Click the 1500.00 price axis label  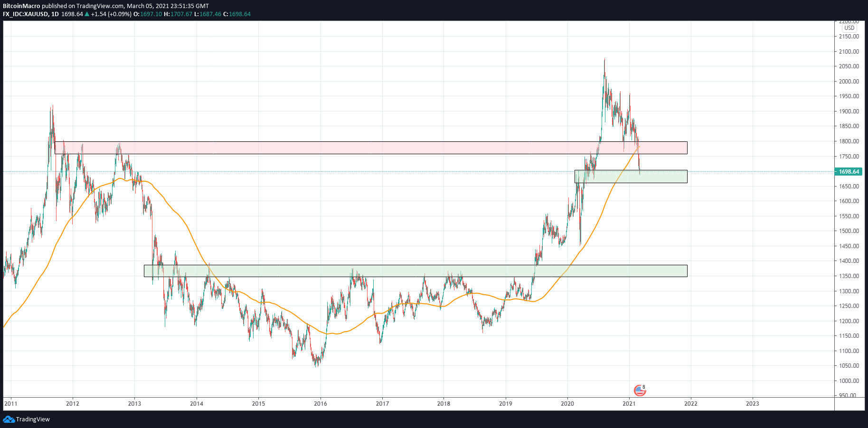point(849,231)
